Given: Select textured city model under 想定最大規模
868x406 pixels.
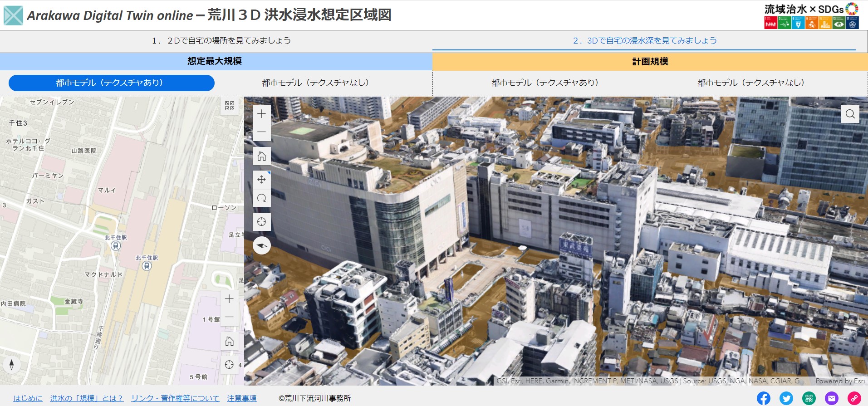Looking at the screenshot, I should (111, 83).
